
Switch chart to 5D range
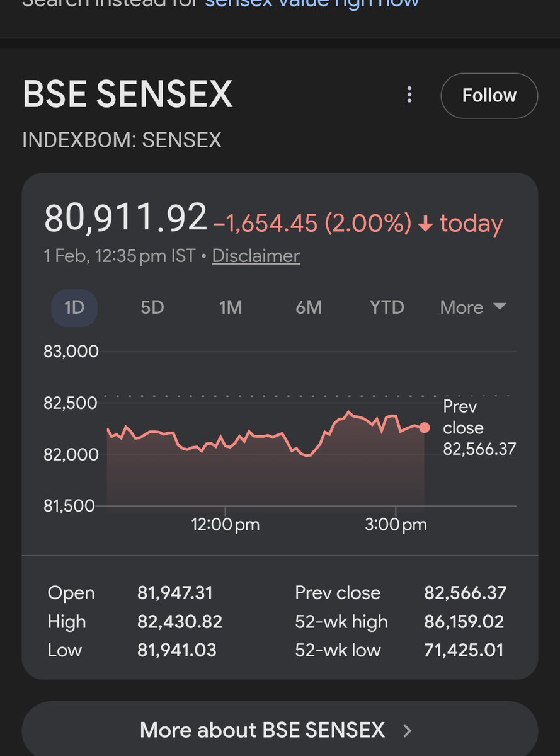[x=152, y=307]
